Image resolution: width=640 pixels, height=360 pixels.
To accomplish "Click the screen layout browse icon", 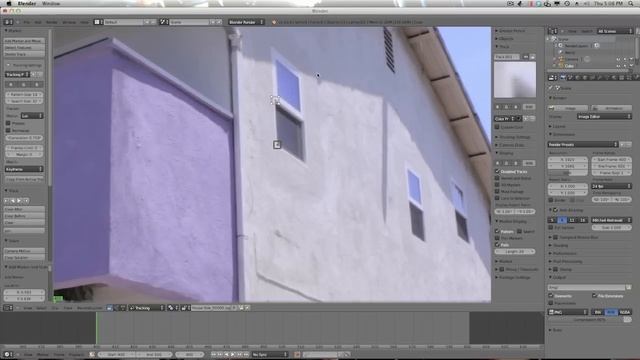I will (x=97, y=22).
